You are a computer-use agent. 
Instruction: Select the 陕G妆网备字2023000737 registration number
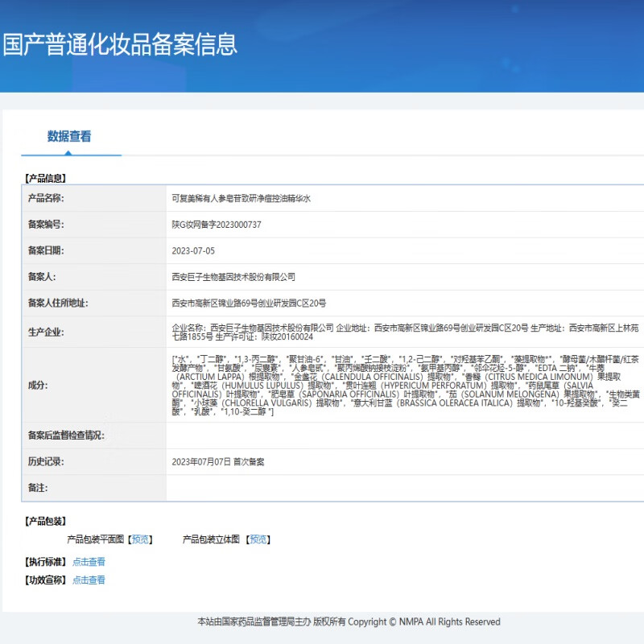coord(217,225)
